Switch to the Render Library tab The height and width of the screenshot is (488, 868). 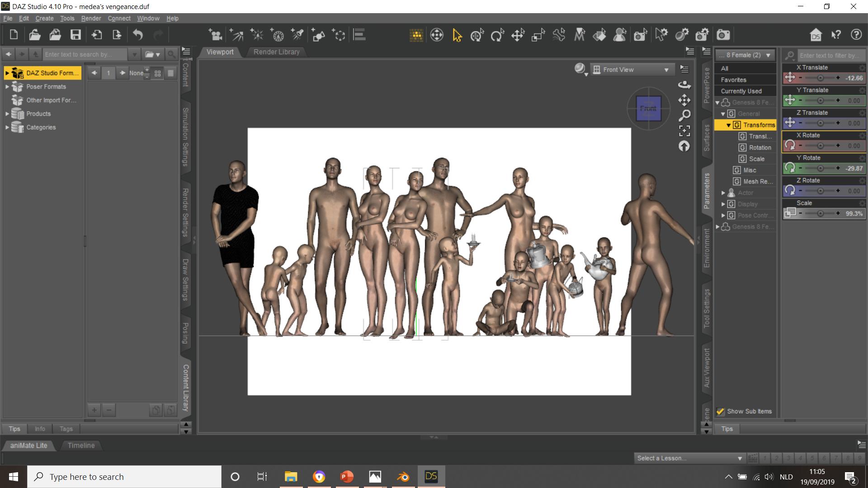click(x=276, y=52)
